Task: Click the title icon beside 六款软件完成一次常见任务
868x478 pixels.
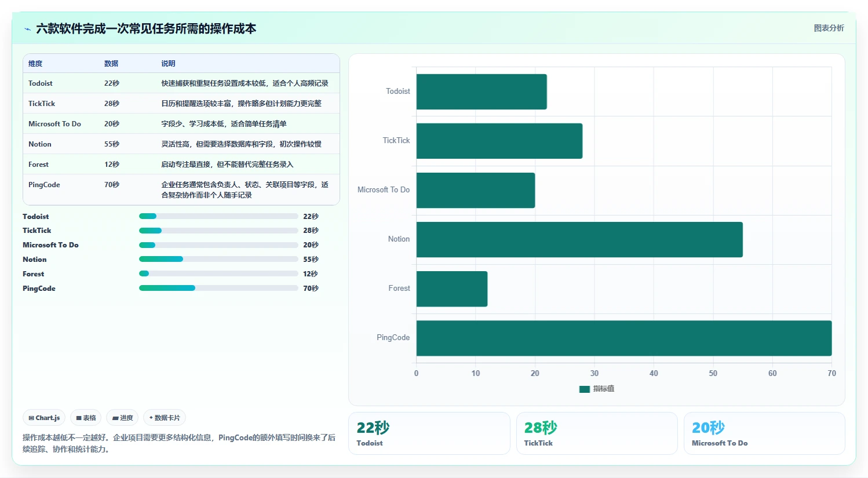Action: tap(27, 29)
